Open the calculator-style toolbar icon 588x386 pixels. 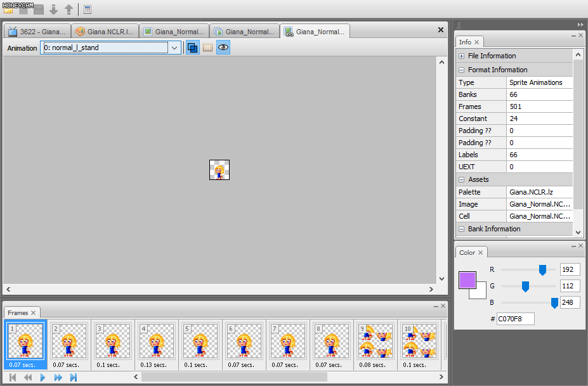88,10
